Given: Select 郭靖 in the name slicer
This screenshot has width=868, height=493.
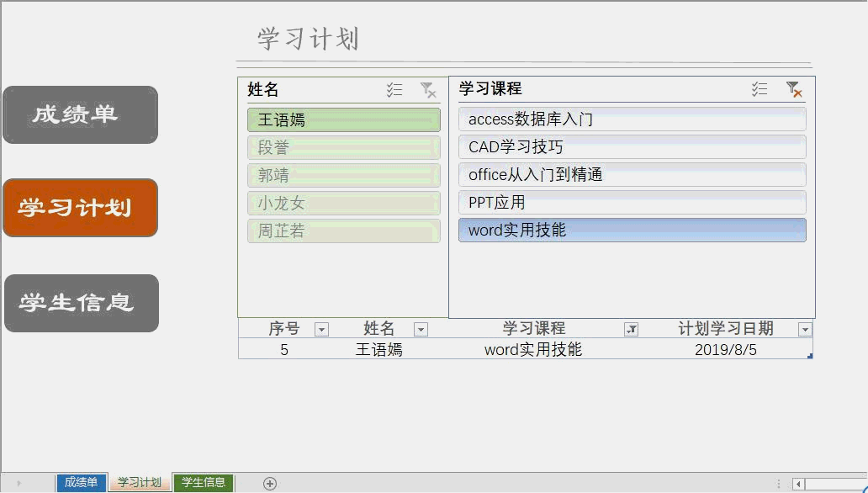Looking at the screenshot, I should pos(344,175).
